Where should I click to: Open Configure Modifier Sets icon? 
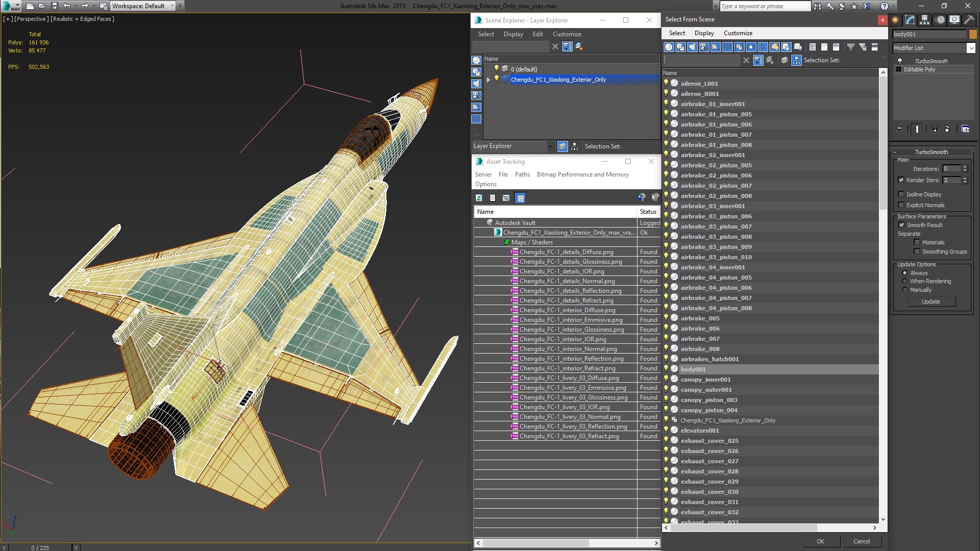click(965, 129)
